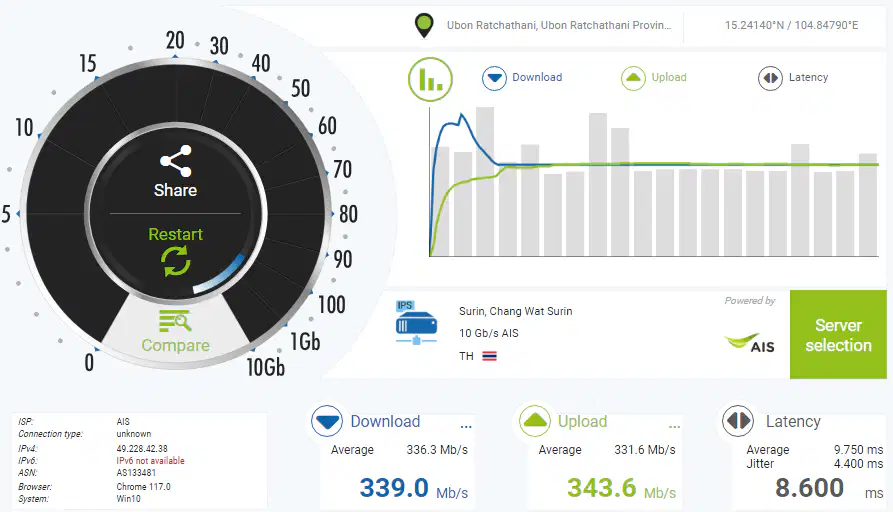
Task: Open the Compare results icon
Action: click(x=175, y=321)
